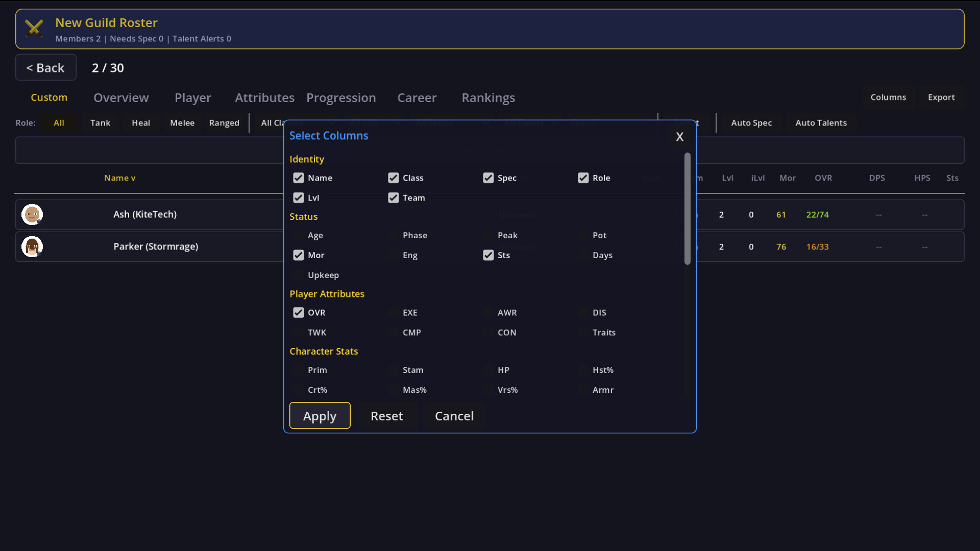Viewport: 980px width, 551px height.
Task: Click the crossed swords guild logo
Action: 33,28
